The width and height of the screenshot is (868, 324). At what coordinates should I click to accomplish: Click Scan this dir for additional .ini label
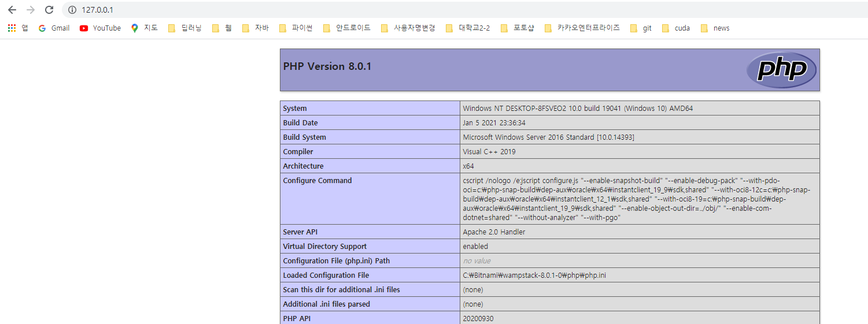click(x=342, y=290)
